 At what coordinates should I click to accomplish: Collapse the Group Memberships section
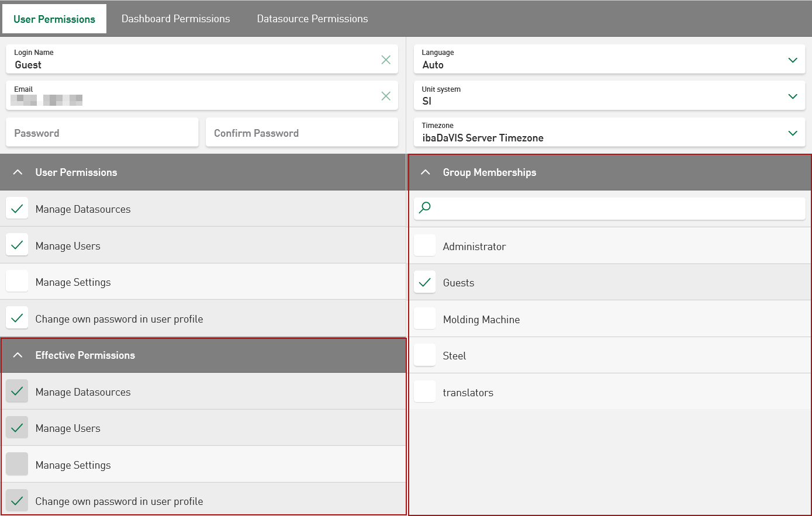[x=426, y=172]
